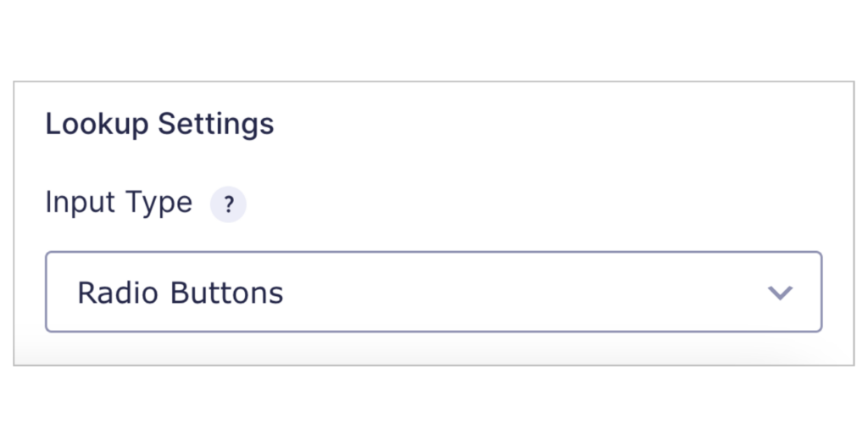868x447 pixels.
Task: Click the chevron arrow in the dropdown
Action: pos(779,293)
